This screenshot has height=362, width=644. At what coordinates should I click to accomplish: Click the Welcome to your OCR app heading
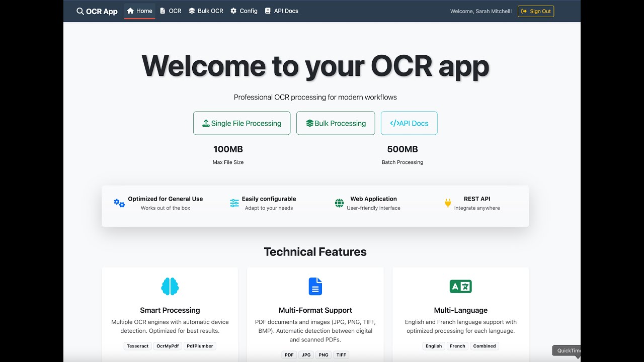pyautogui.click(x=315, y=66)
